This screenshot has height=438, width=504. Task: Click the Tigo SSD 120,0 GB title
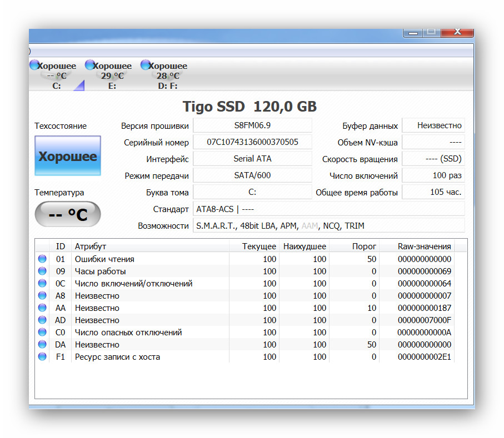pyautogui.click(x=249, y=107)
